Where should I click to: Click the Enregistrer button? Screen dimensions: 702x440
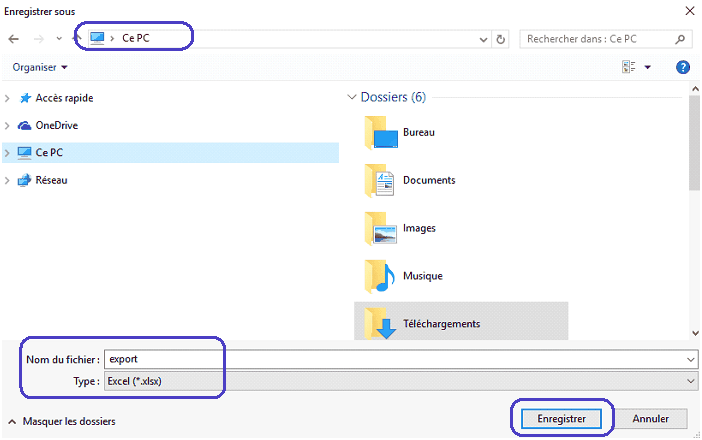(x=560, y=418)
